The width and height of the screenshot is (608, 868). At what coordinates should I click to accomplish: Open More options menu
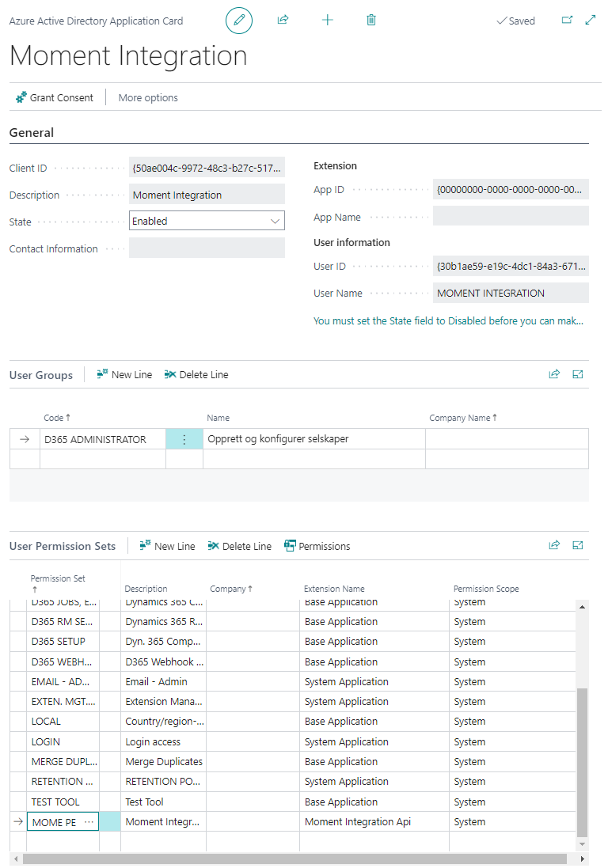(148, 98)
